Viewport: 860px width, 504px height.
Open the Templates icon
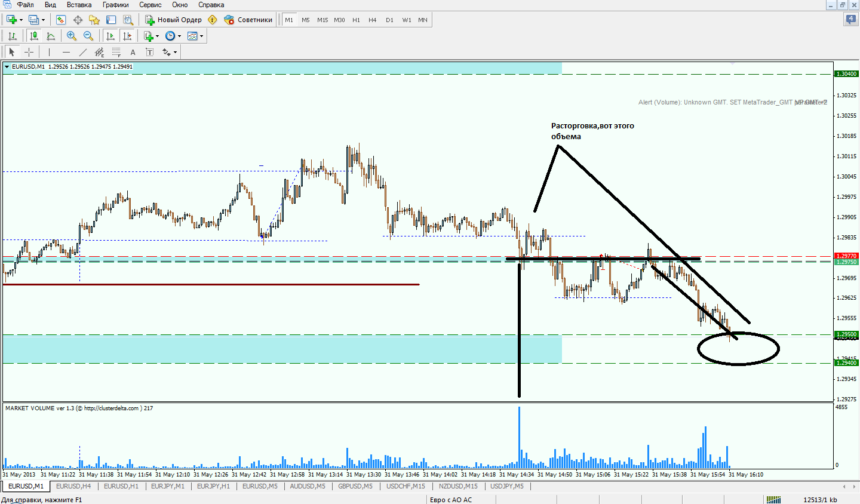point(192,36)
